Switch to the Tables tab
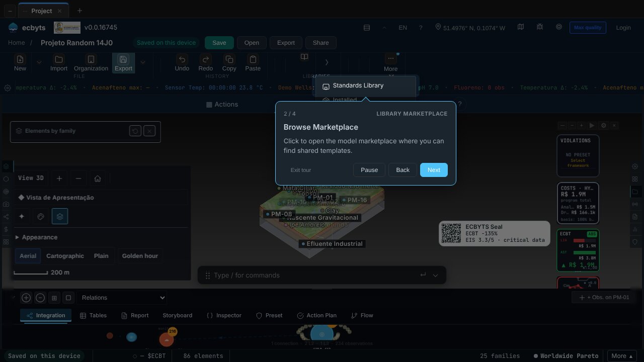 [93, 315]
